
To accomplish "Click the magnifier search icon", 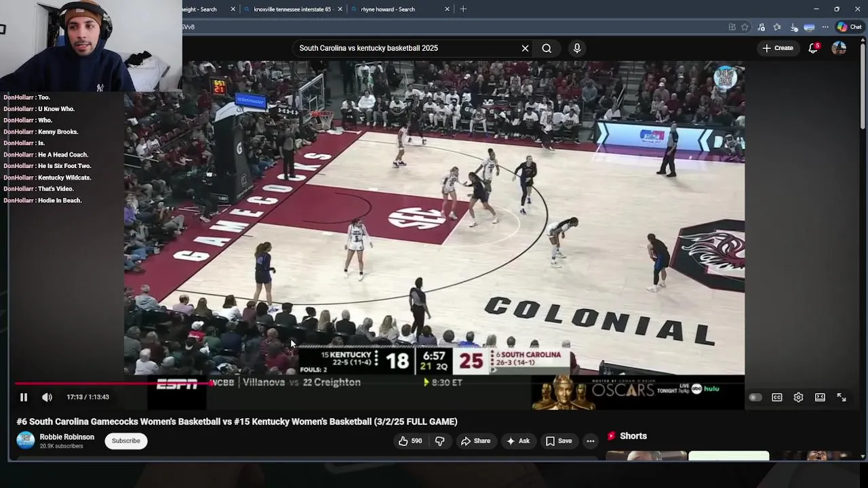I will (x=547, y=48).
